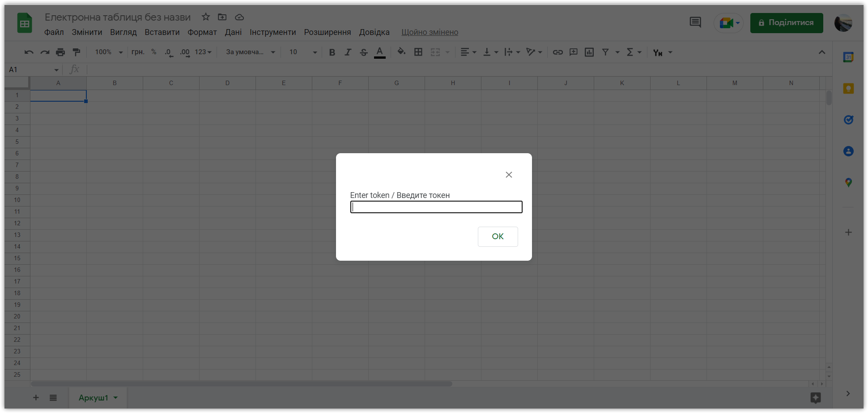Viewport: 868px width, 413px height.
Task: Open the Розширення menu
Action: pyautogui.click(x=328, y=32)
